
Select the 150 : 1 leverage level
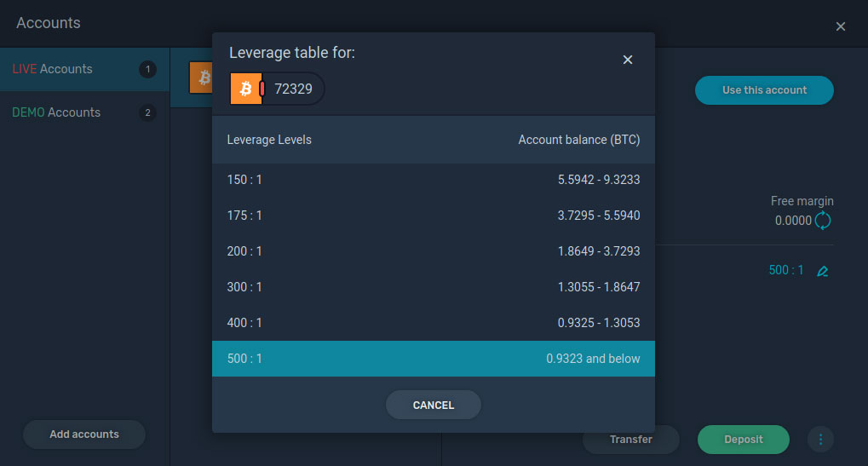click(x=434, y=180)
